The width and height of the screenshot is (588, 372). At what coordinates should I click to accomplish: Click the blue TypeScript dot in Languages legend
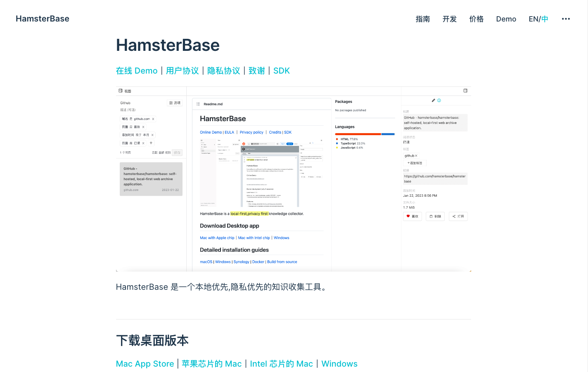click(x=337, y=143)
